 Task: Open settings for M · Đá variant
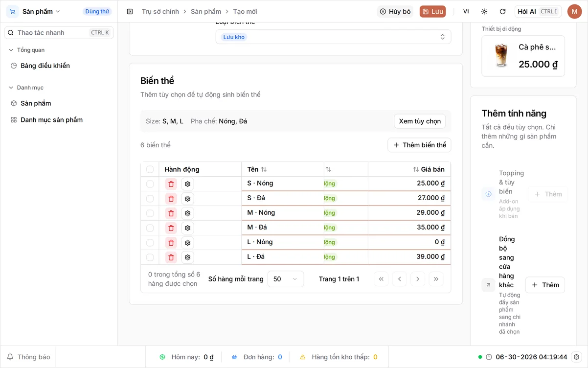click(x=187, y=228)
